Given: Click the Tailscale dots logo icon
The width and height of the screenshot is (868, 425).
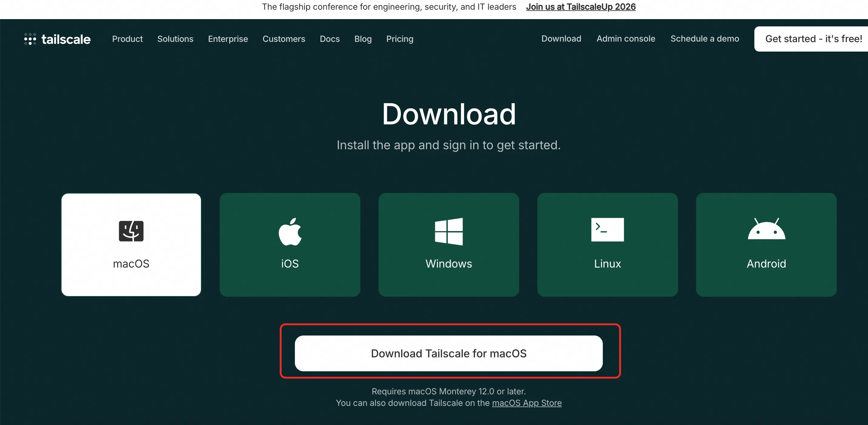Looking at the screenshot, I should click(x=30, y=39).
